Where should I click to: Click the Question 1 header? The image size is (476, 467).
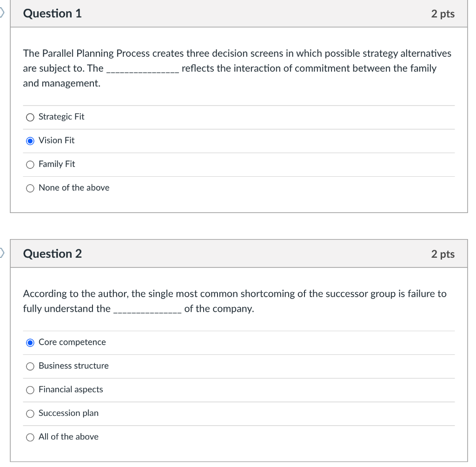coord(52,13)
